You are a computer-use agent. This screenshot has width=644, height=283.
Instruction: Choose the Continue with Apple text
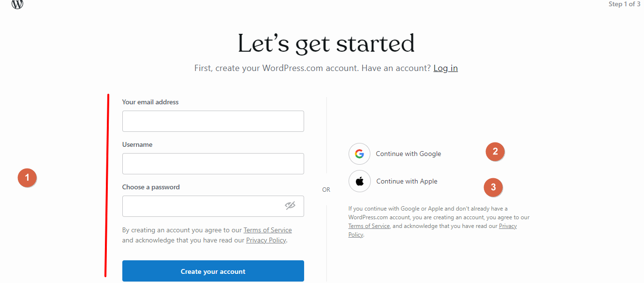coord(407,182)
